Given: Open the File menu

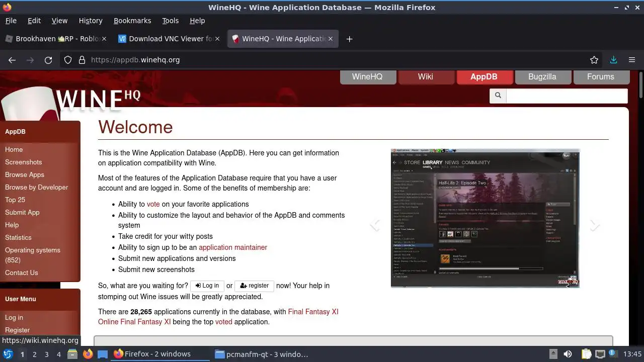Looking at the screenshot, I should pos(11,21).
